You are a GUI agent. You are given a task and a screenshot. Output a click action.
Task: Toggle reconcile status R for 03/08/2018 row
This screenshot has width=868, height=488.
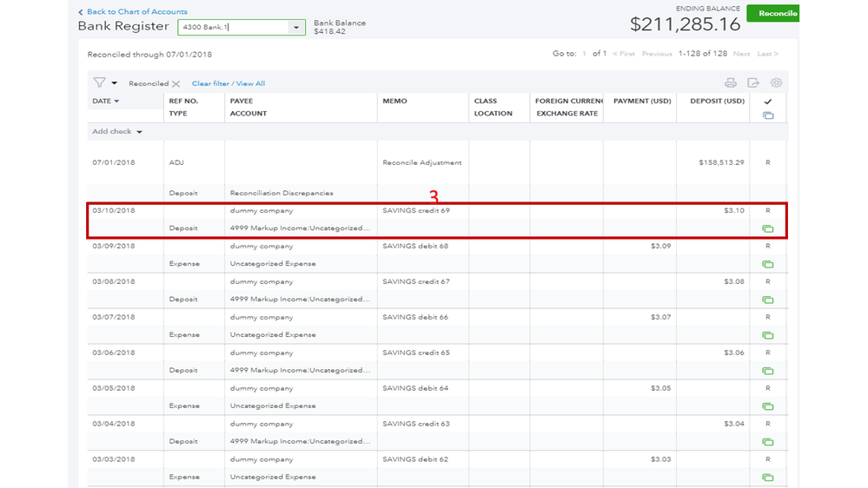(767, 282)
